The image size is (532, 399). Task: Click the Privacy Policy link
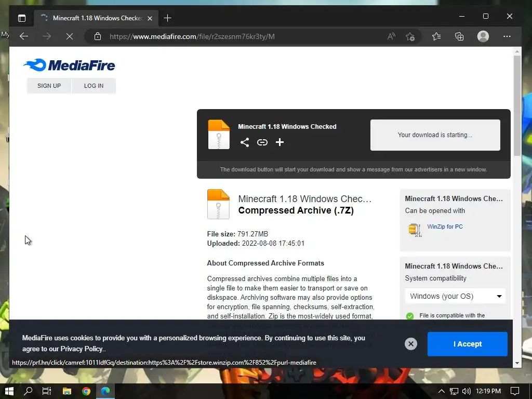click(x=82, y=349)
